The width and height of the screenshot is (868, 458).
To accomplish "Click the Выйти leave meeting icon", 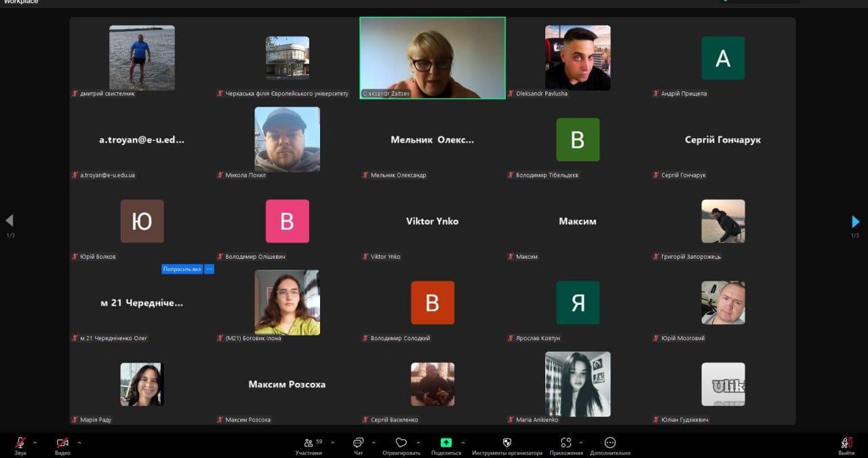I will pyautogui.click(x=846, y=443).
